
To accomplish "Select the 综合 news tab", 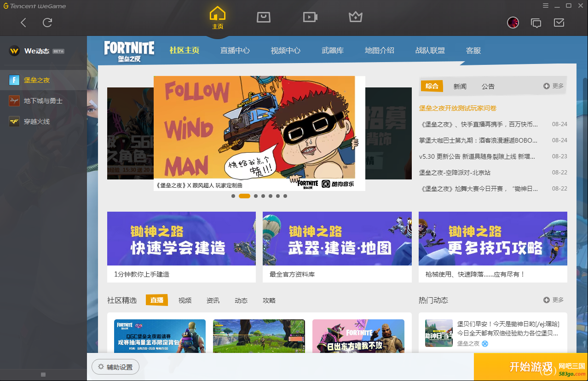I will [432, 86].
